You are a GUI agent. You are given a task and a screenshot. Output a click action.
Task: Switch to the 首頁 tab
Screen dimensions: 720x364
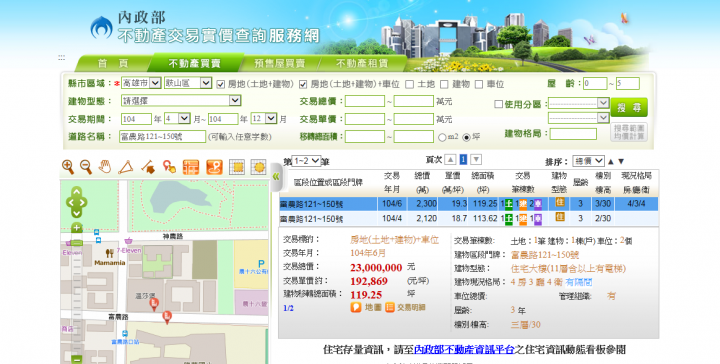pos(113,63)
